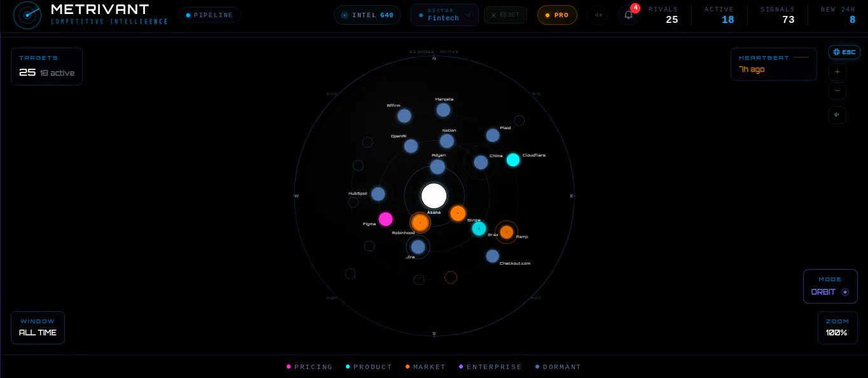Click the Targets 25 panel
This screenshot has height=378, width=868.
click(46, 66)
